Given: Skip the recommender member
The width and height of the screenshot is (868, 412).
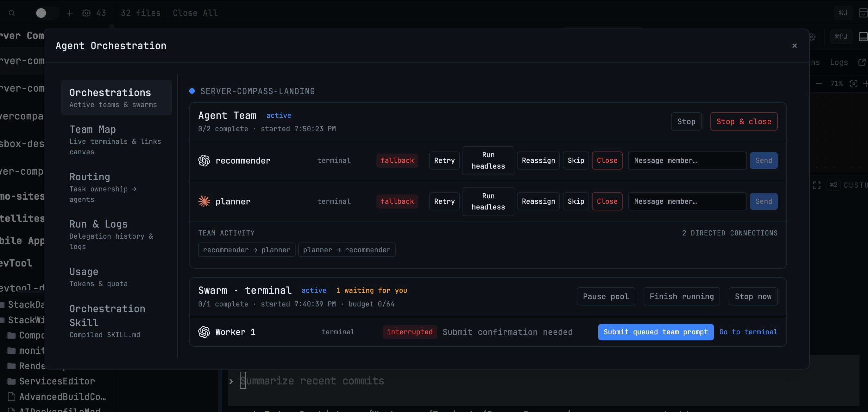Looking at the screenshot, I should [576, 161].
